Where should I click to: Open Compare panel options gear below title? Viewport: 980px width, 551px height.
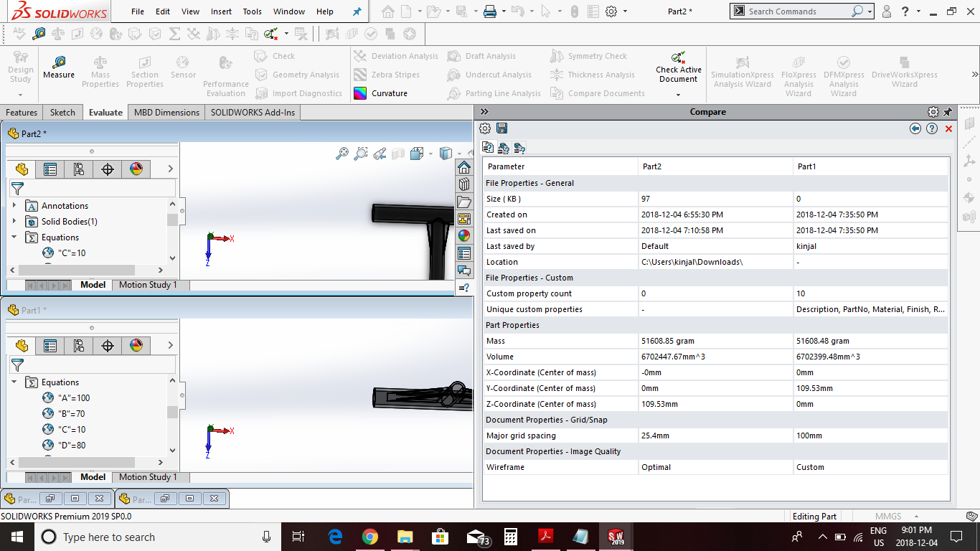[x=485, y=128]
